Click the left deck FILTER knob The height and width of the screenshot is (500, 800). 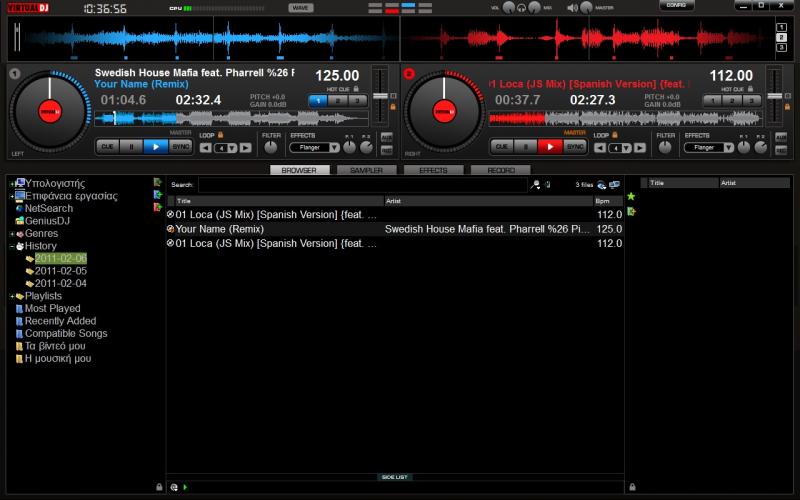click(270, 147)
